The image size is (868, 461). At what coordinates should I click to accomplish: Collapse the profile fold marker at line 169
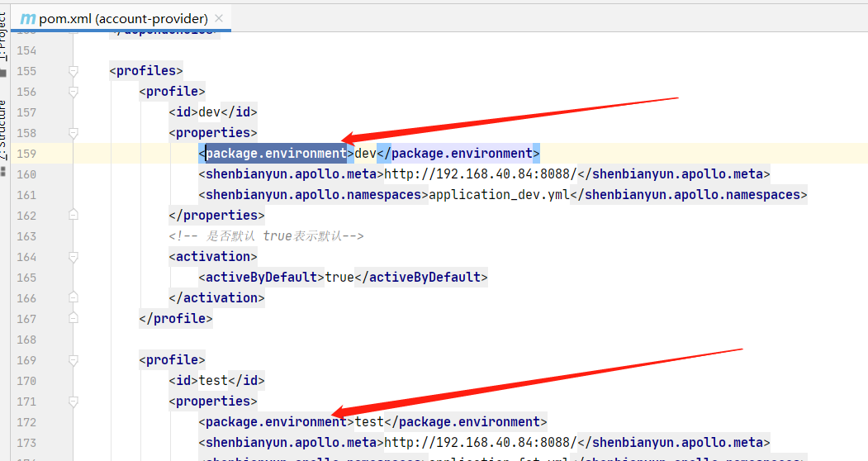click(73, 360)
